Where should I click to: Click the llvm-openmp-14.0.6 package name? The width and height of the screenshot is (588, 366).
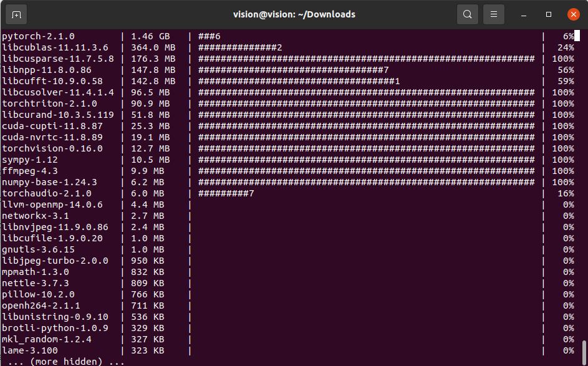click(52, 205)
